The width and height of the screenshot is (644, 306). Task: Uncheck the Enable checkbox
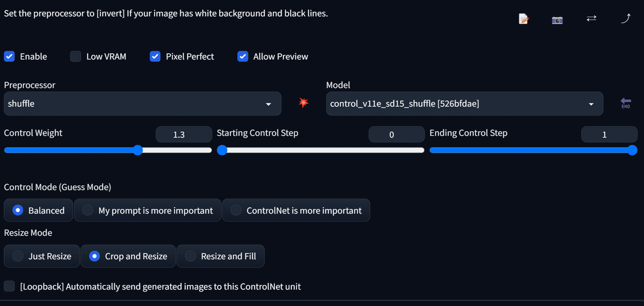[9, 56]
